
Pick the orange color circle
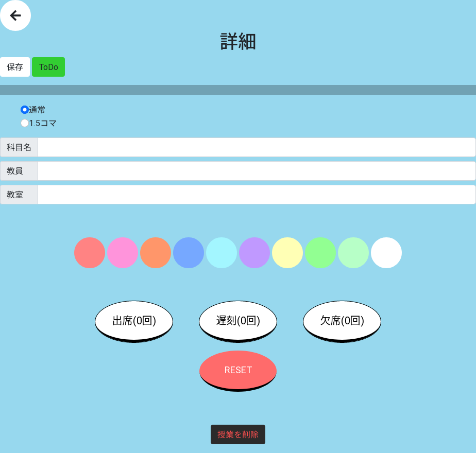tap(156, 253)
